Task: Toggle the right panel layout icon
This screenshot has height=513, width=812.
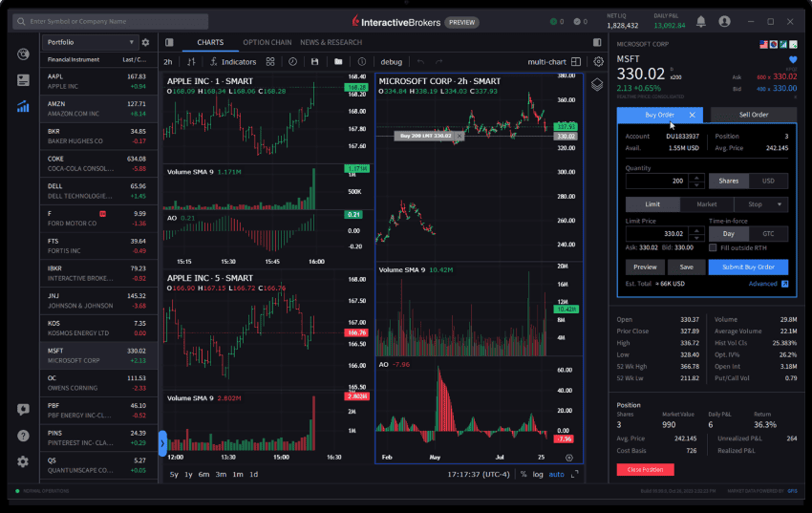Action: 597,42
